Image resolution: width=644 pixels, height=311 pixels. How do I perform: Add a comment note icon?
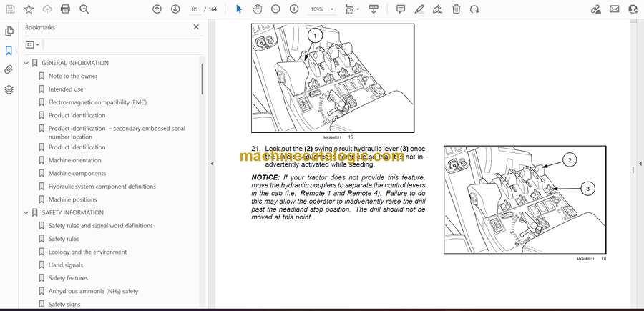click(401, 9)
